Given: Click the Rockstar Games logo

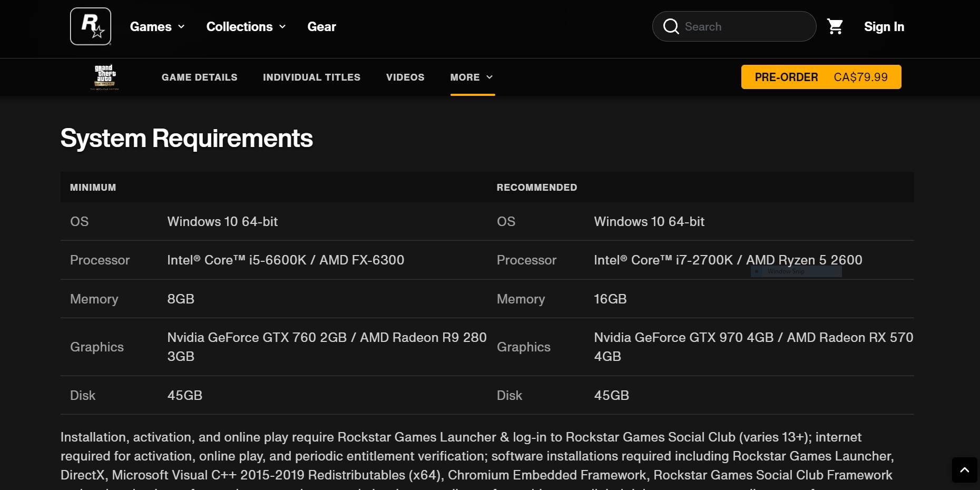Looking at the screenshot, I should pyautogui.click(x=91, y=26).
